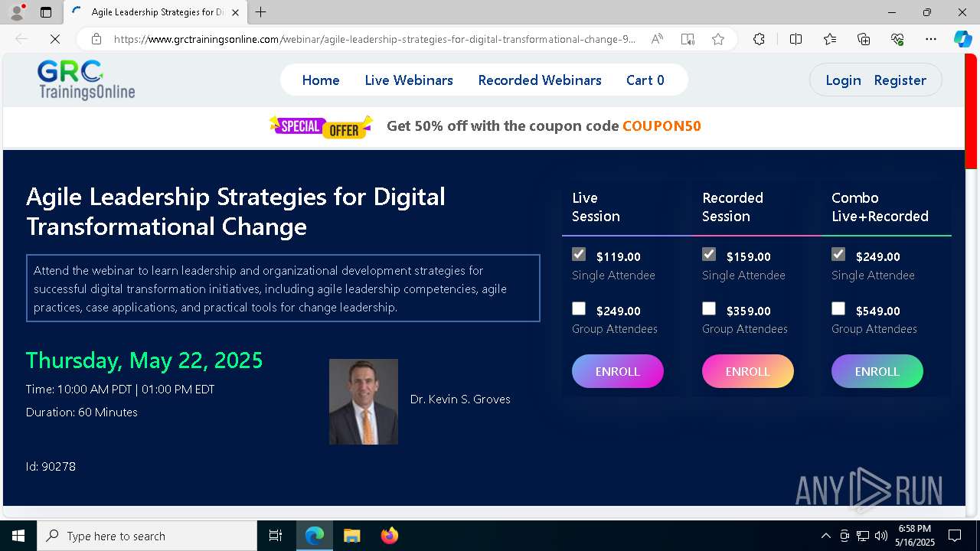This screenshot has height=551, width=980.
Task: Click the taskbar search box
Action: (147, 536)
